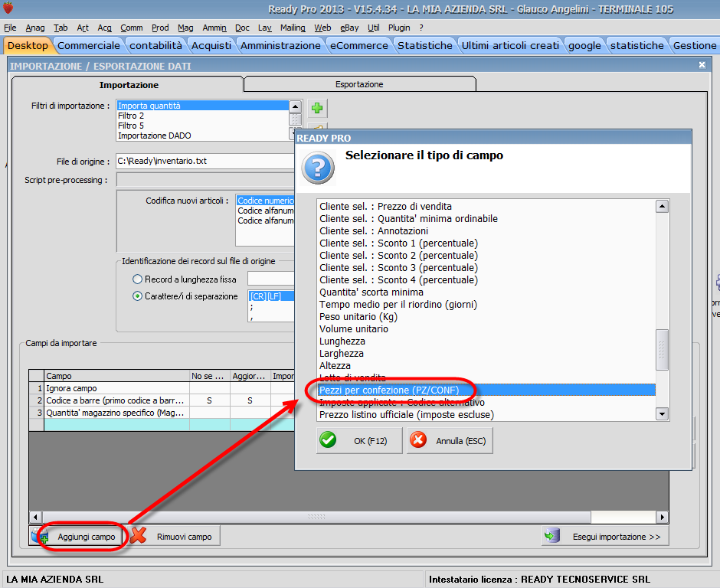Select the Carattere/i di separazione radio
Viewport: 720px width, 588px height.
[137, 296]
